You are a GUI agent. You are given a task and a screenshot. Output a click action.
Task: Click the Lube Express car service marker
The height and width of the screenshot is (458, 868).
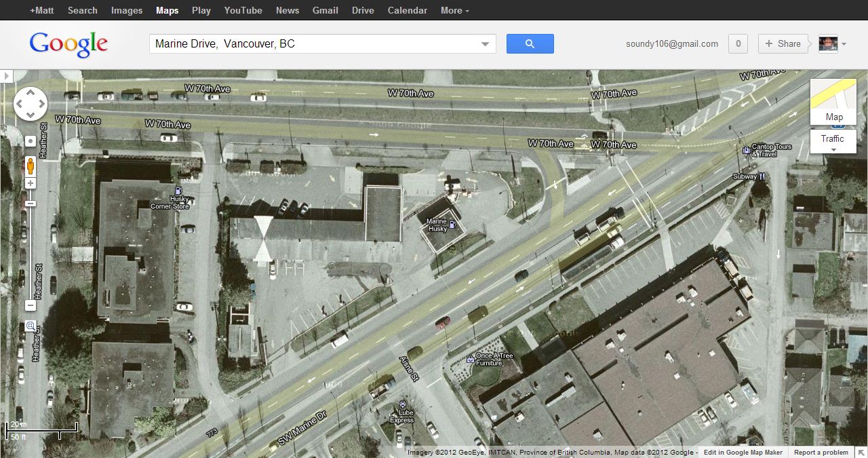[402, 404]
